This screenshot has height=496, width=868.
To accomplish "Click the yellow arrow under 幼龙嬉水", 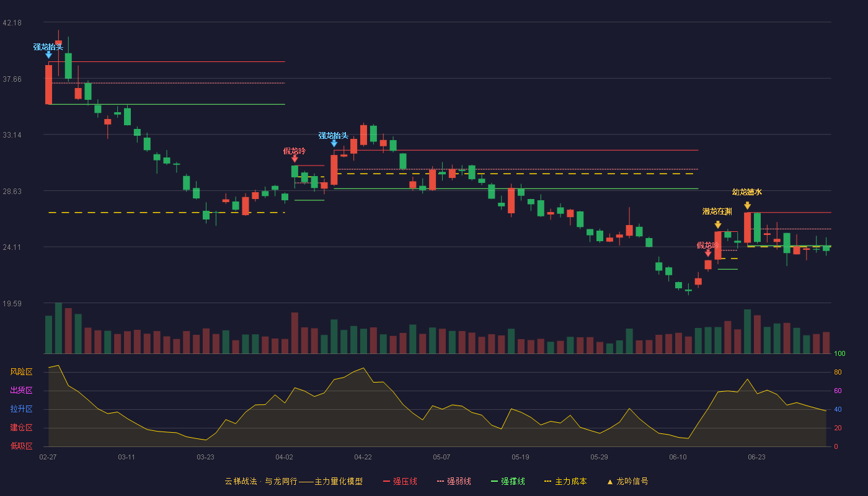I will coord(747,205).
